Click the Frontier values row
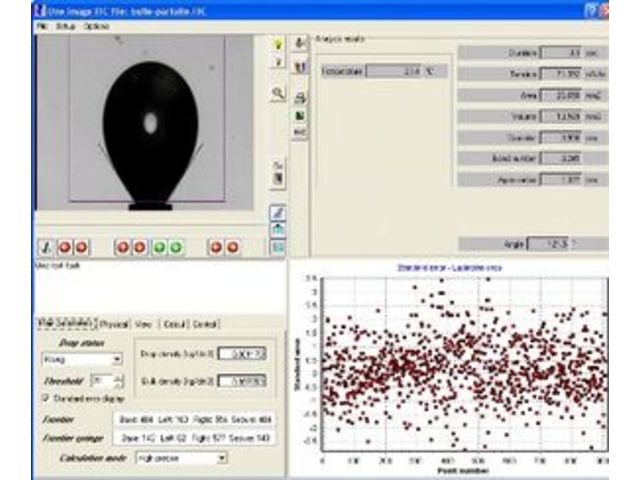The image size is (640, 480). [195, 419]
